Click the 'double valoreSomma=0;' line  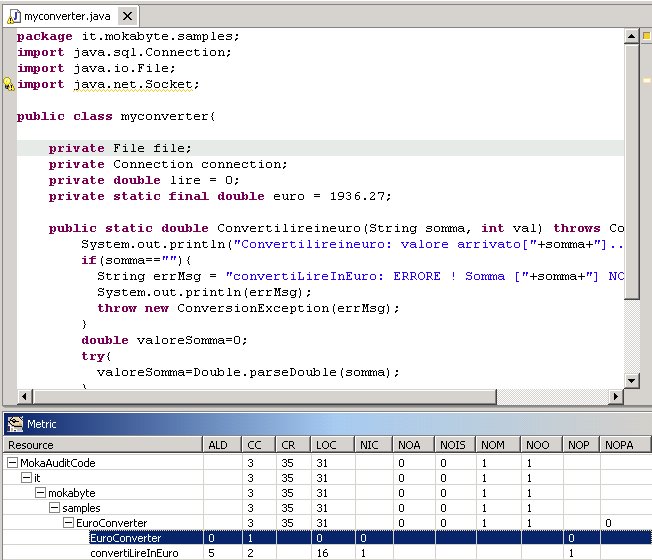(x=164, y=340)
